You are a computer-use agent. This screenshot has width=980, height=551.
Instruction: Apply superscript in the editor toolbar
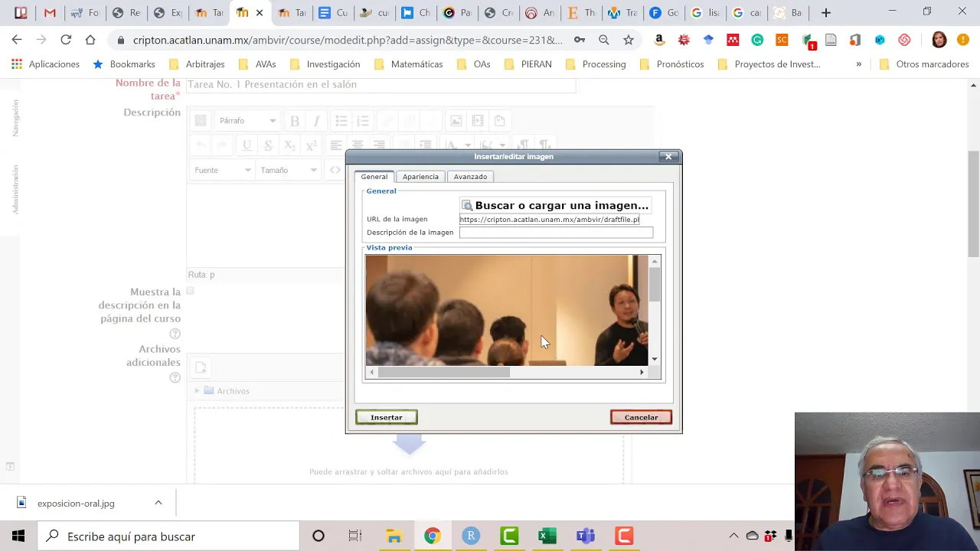[311, 145]
